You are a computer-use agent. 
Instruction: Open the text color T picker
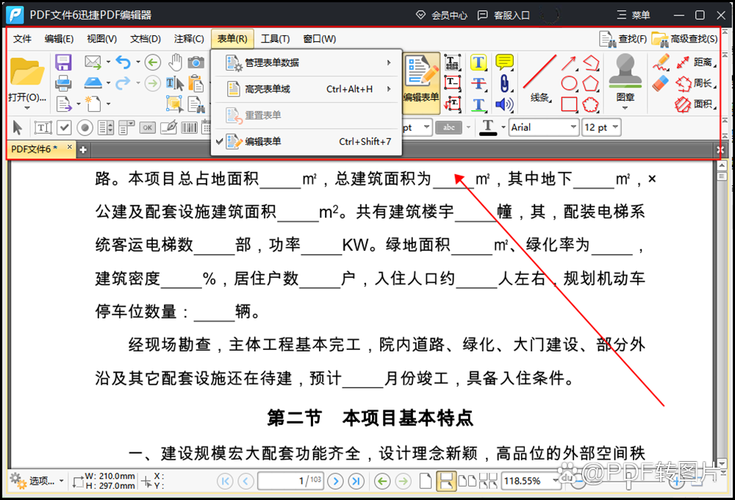tap(488, 127)
